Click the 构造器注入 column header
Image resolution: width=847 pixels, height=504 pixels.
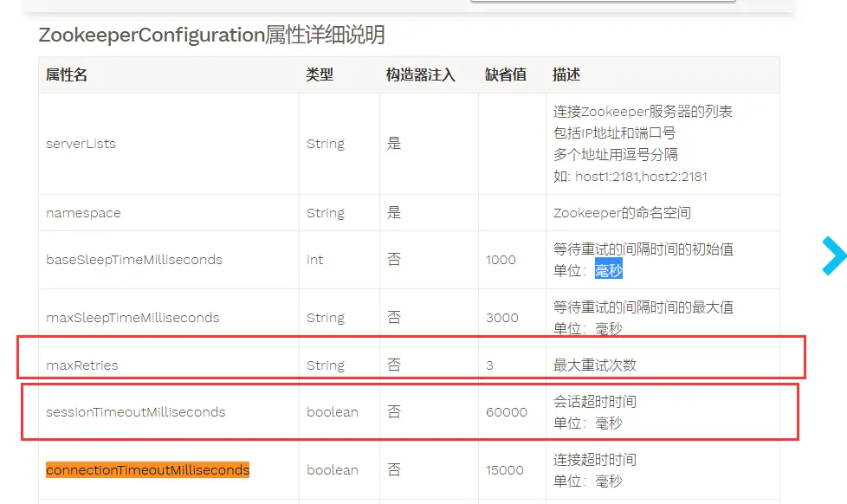[x=421, y=74]
